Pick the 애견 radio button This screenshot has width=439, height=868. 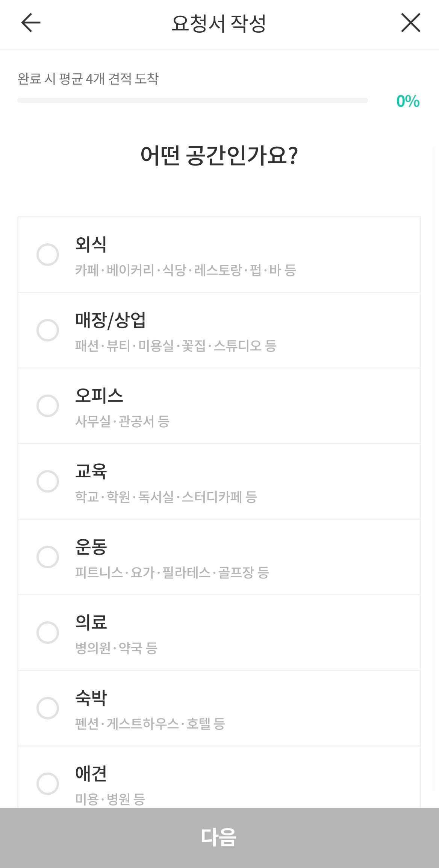[x=48, y=784]
